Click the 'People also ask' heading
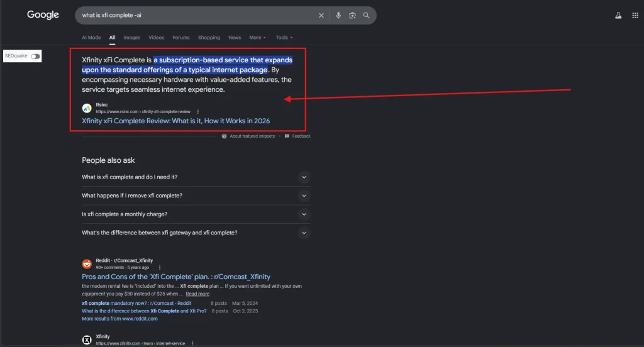644x347 pixels. tap(108, 160)
